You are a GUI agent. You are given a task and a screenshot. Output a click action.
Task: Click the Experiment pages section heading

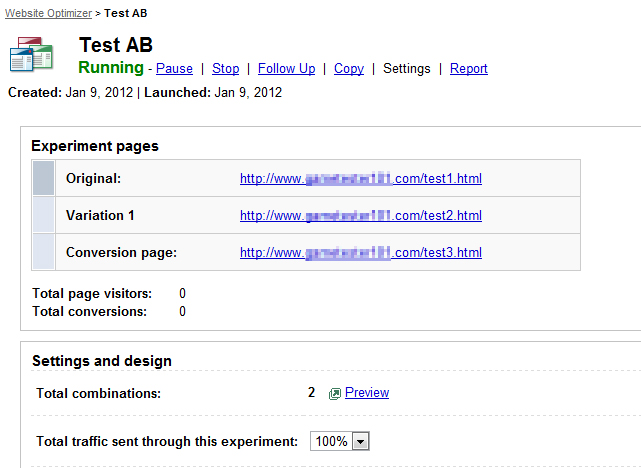(x=95, y=146)
